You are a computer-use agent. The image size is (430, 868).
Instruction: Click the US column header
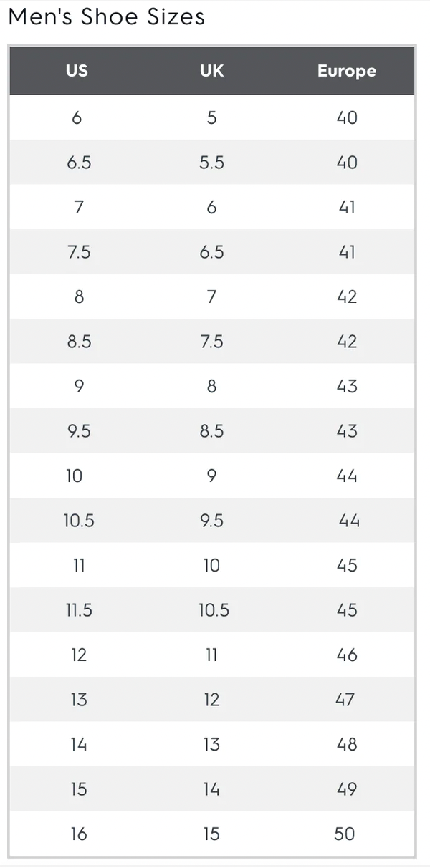[x=77, y=71]
